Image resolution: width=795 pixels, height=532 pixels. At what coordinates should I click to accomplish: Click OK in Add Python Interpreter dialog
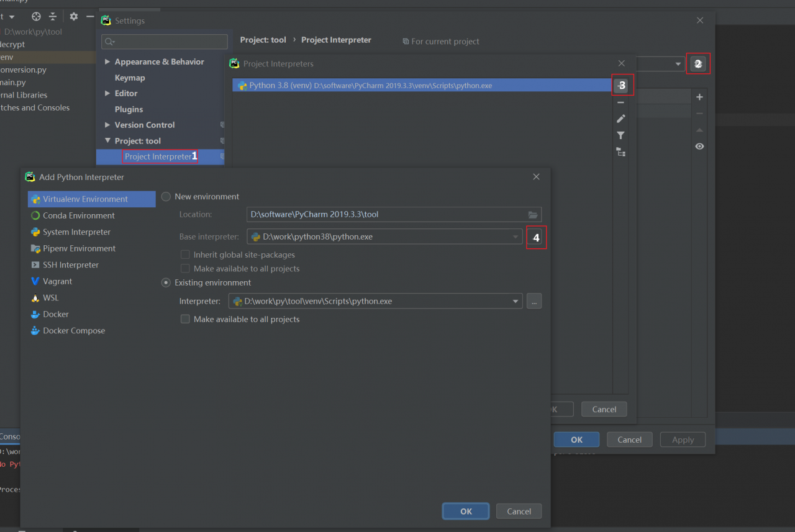point(466,512)
